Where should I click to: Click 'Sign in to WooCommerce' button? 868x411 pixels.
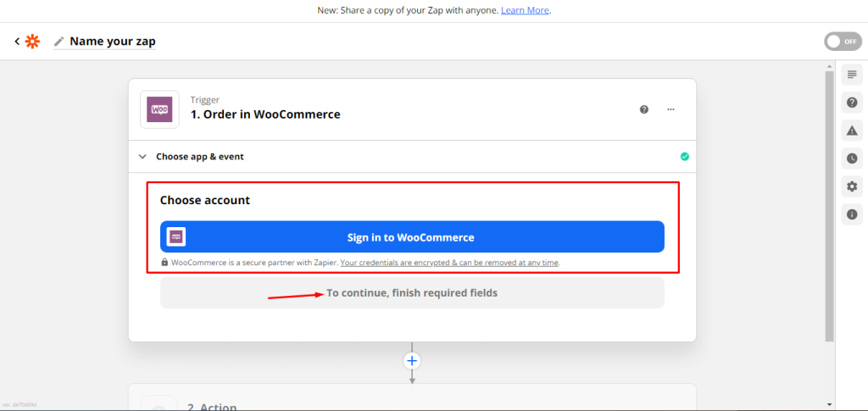[x=412, y=237]
